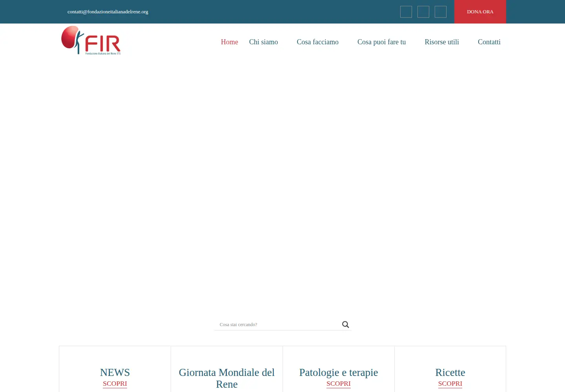Click the DONA ORA donate button

coord(480,12)
